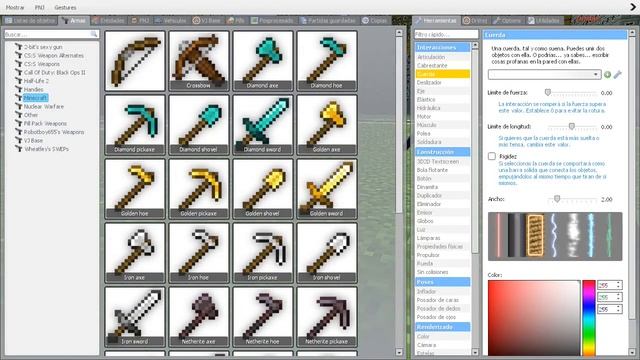Adjust the Límite de fuerza slider
640x360 pixels.
tap(548, 93)
